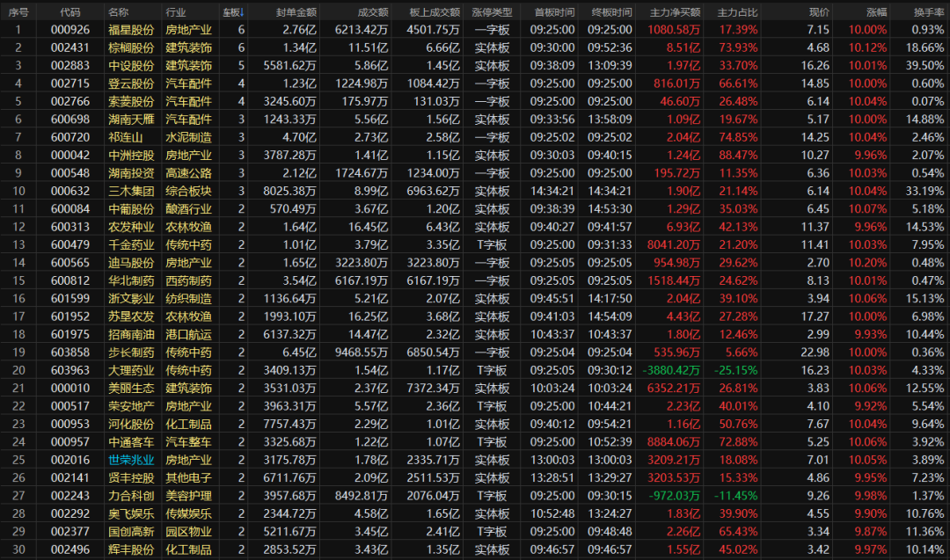950x560 pixels.
Task: Sort the table by the 连板 column header
Action: coord(233,12)
